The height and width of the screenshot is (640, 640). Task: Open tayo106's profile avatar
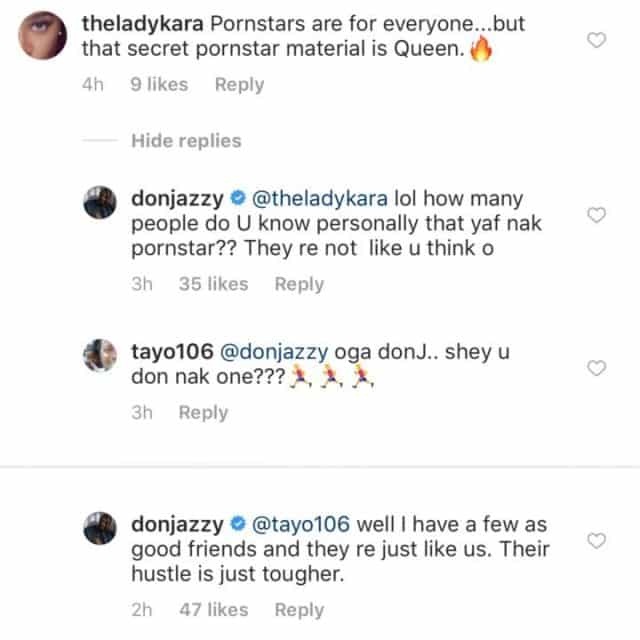[x=105, y=355]
